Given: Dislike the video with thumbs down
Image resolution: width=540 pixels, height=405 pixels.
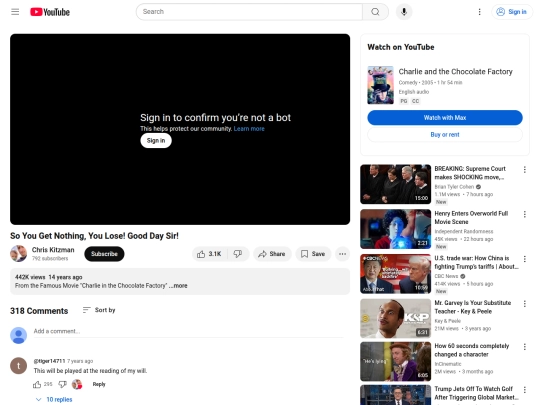Looking at the screenshot, I should [x=238, y=254].
